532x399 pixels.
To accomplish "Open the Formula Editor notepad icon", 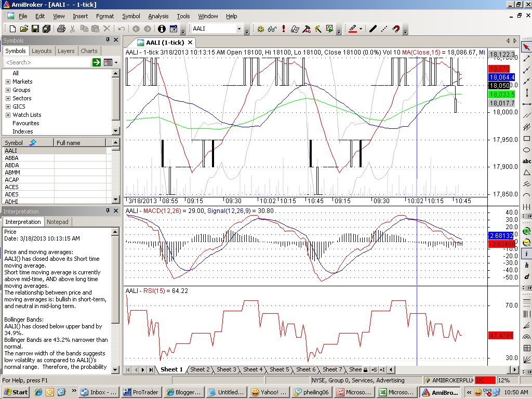I will point(295,29).
